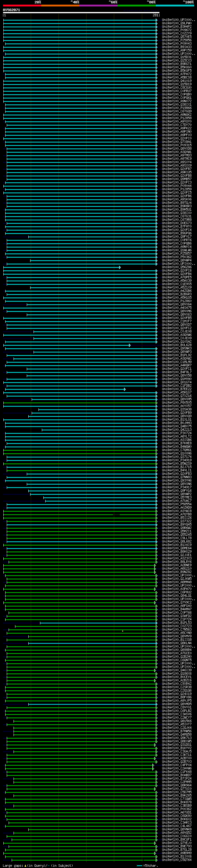Select the UniRef100_A9NX72 label
Viewport: 197px width, 868px height.
coord(177,101)
